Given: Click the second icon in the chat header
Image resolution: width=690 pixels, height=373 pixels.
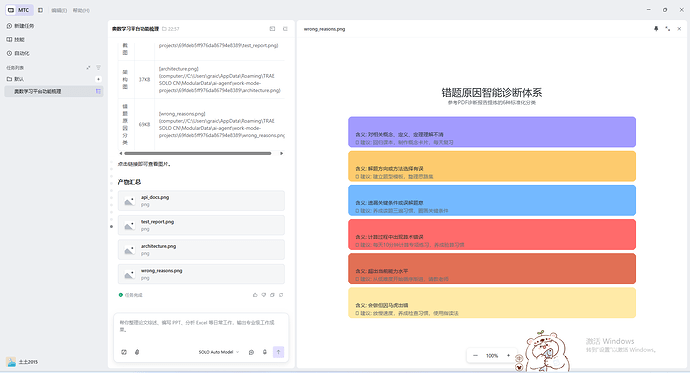Looking at the screenshot, I should click(x=285, y=29).
